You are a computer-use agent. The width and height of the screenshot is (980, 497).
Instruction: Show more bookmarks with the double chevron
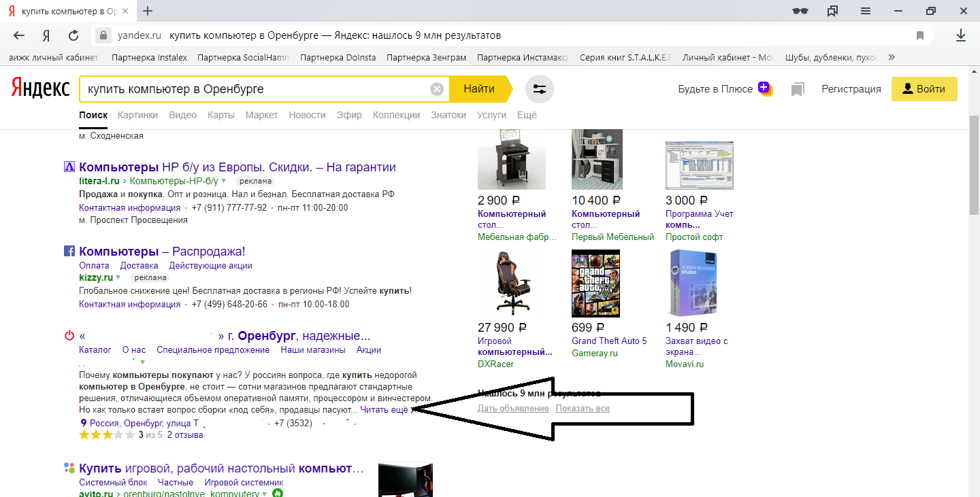coord(892,57)
